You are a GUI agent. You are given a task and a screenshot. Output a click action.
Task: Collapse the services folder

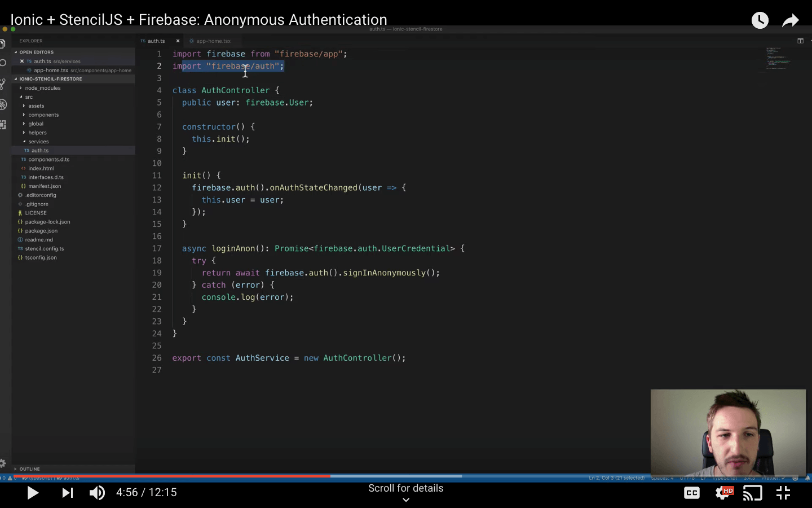pyautogui.click(x=38, y=142)
